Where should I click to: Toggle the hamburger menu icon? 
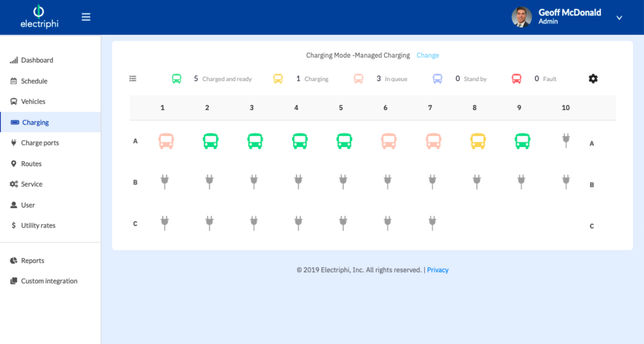tap(86, 17)
